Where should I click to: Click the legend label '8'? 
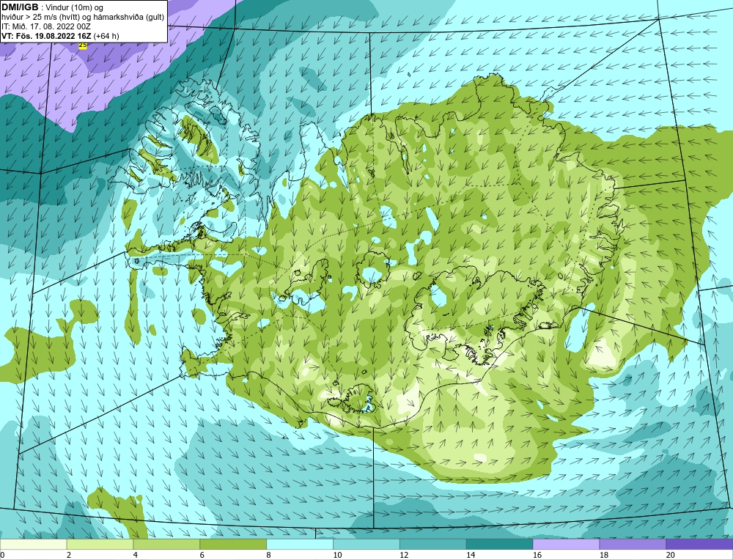point(268,555)
